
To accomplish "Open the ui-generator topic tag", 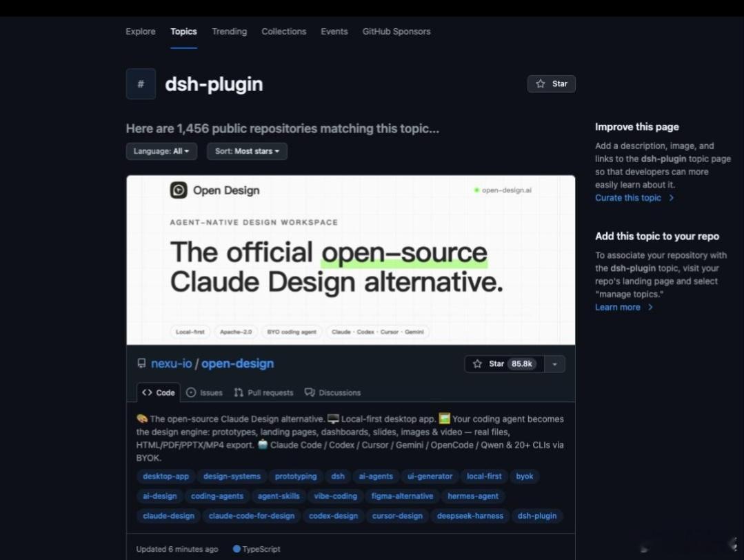I will (x=430, y=476).
